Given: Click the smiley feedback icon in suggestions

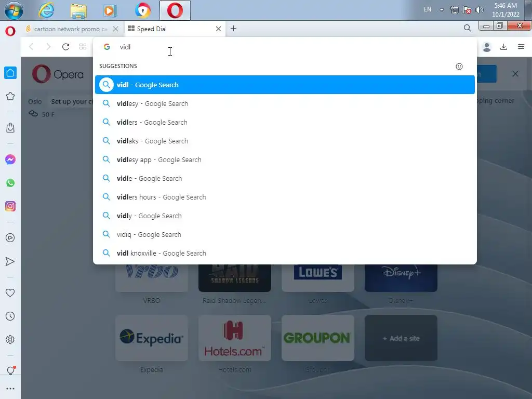Looking at the screenshot, I should click(459, 66).
